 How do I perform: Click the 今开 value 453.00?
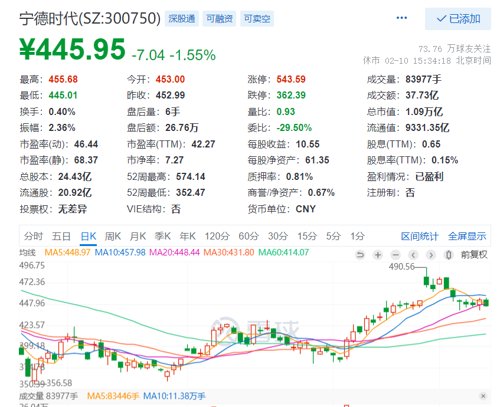point(170,79)
